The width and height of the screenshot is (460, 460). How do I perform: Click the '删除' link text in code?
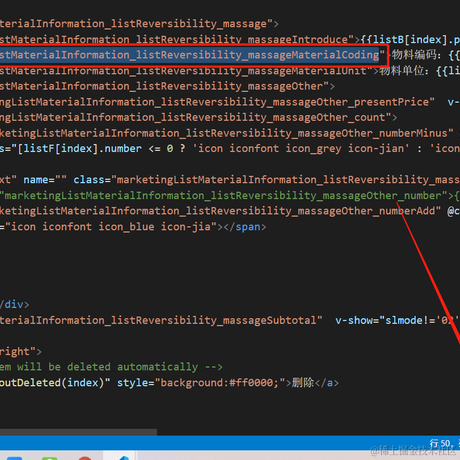tap(303, 383)
